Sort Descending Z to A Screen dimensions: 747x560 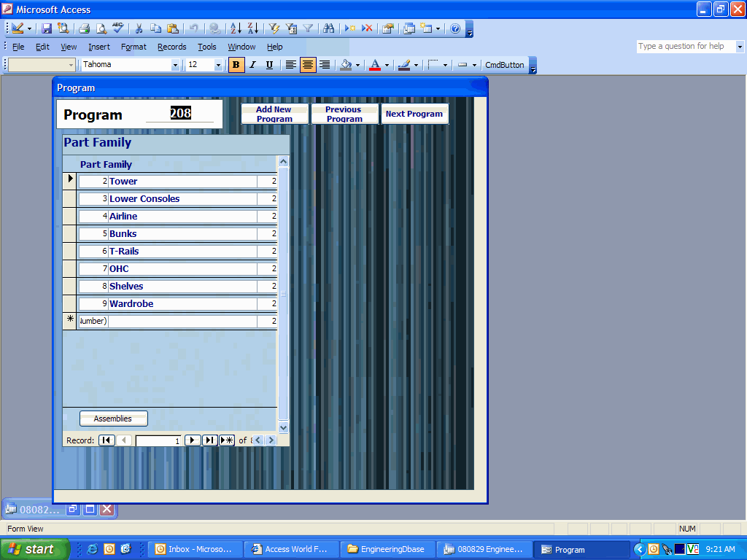[253, 28]
